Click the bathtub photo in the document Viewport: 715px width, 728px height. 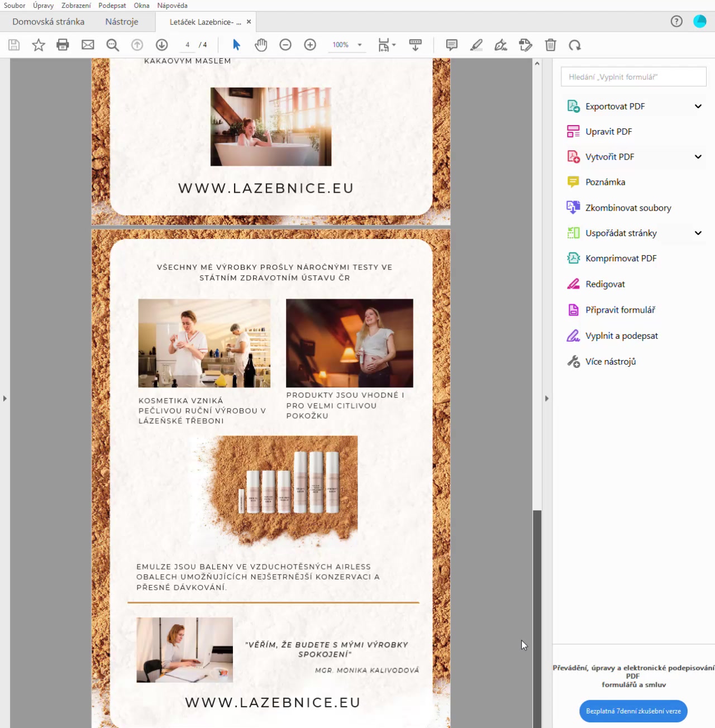point(271,127)
